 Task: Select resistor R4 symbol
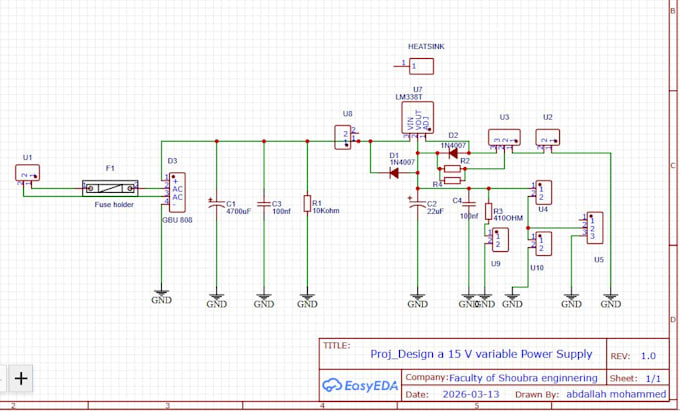(452, 181)
